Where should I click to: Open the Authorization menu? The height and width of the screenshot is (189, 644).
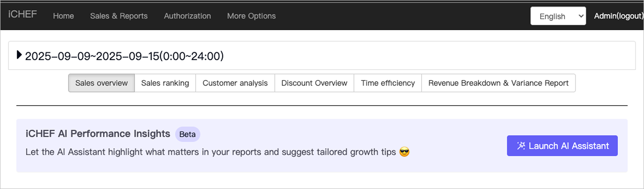tap(187, 16)
